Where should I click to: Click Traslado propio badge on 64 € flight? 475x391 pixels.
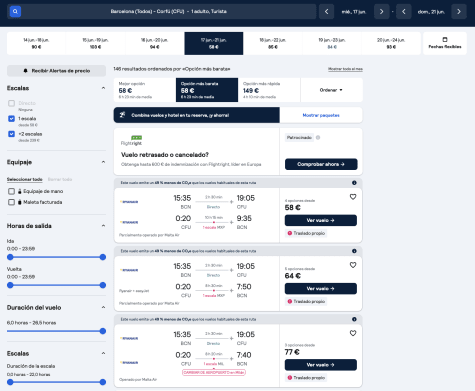[x=306, y=301]
